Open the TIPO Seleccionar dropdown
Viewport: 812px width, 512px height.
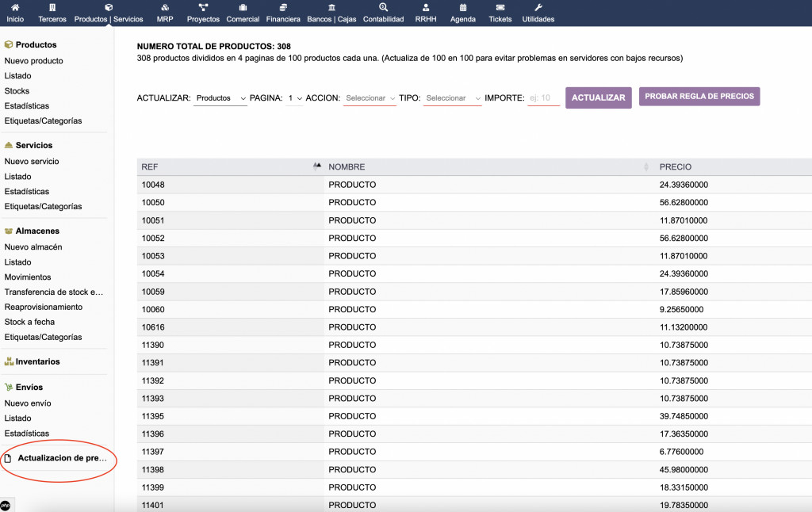[452, 98]
